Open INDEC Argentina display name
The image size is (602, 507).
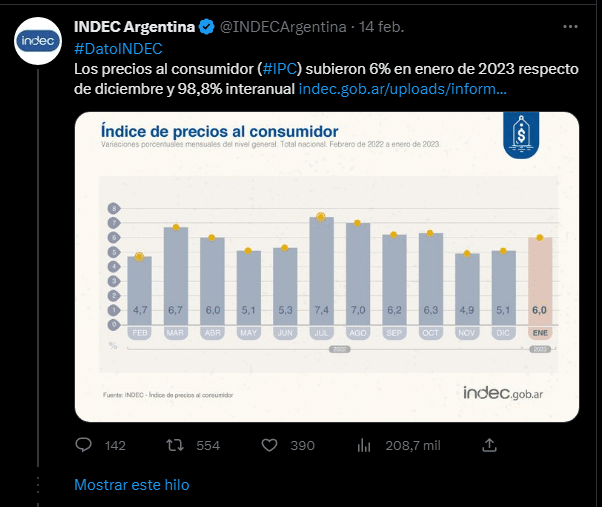point(134,26)
